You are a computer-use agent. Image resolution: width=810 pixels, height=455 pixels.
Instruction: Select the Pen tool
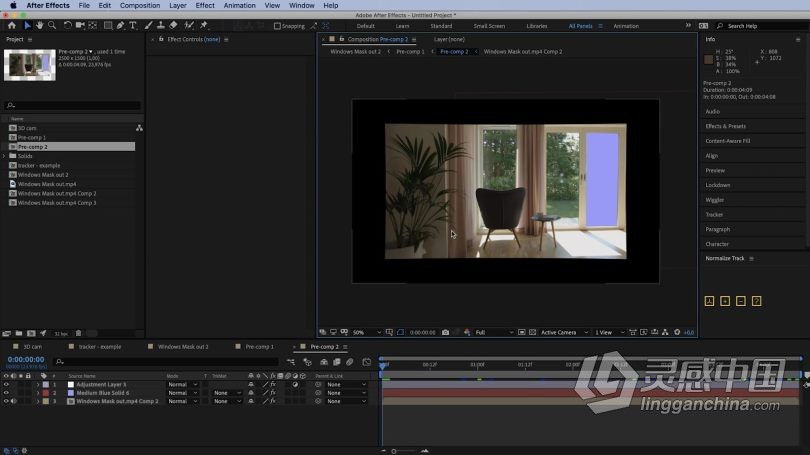pyautogui.click(x=120, y=25)
